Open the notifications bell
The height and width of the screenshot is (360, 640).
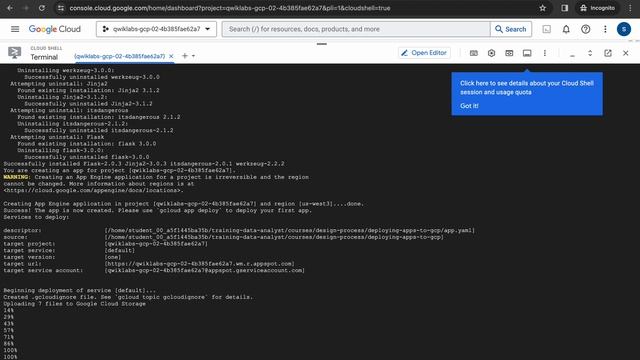click(566, 29)
